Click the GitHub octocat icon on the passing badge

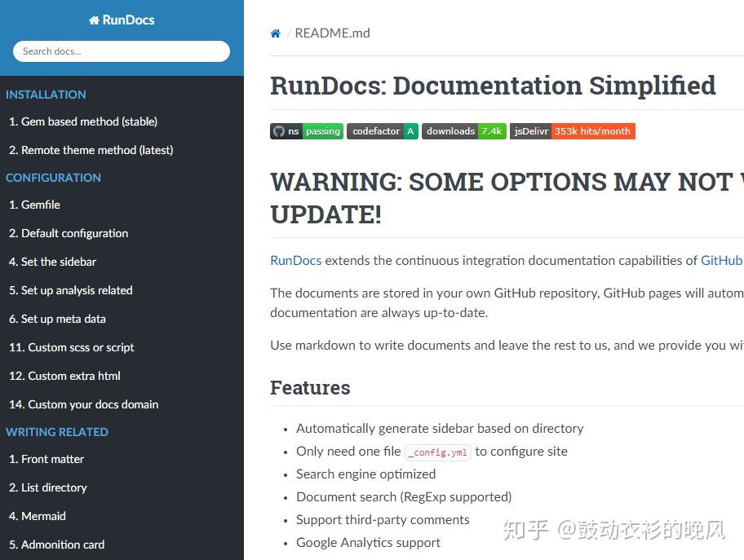[x=277, y=130]
